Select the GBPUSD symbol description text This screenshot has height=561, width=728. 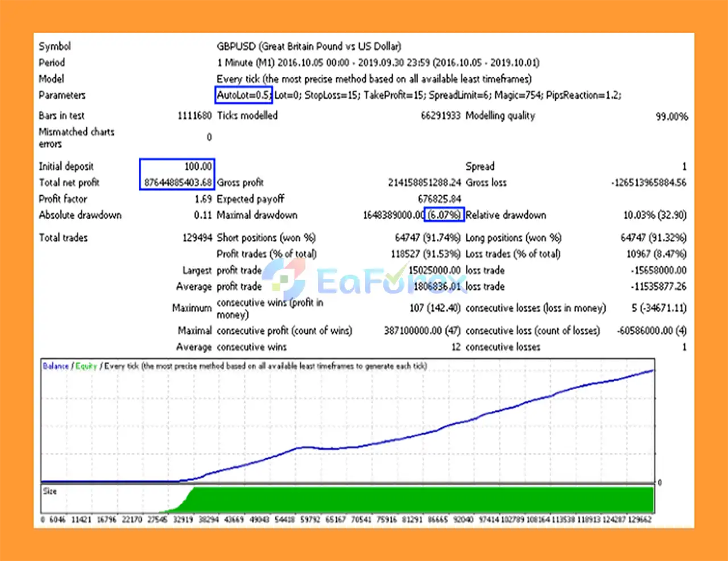pos(308,46)
